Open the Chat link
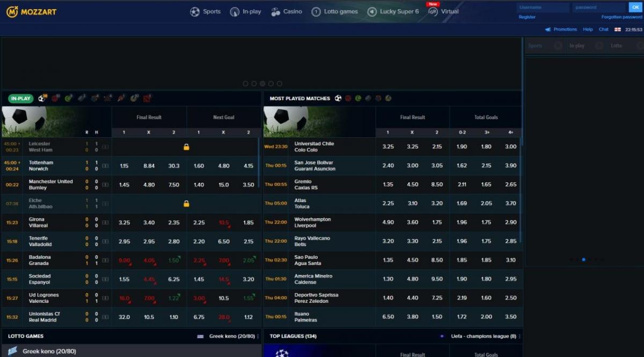 pos(604,29)
